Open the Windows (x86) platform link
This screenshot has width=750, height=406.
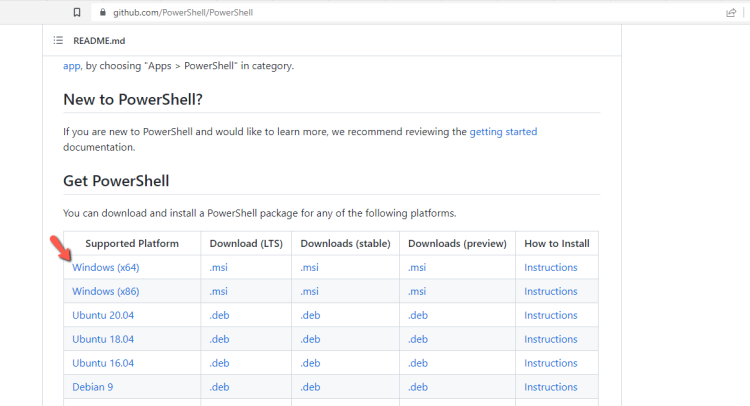(x=105, y=291)
